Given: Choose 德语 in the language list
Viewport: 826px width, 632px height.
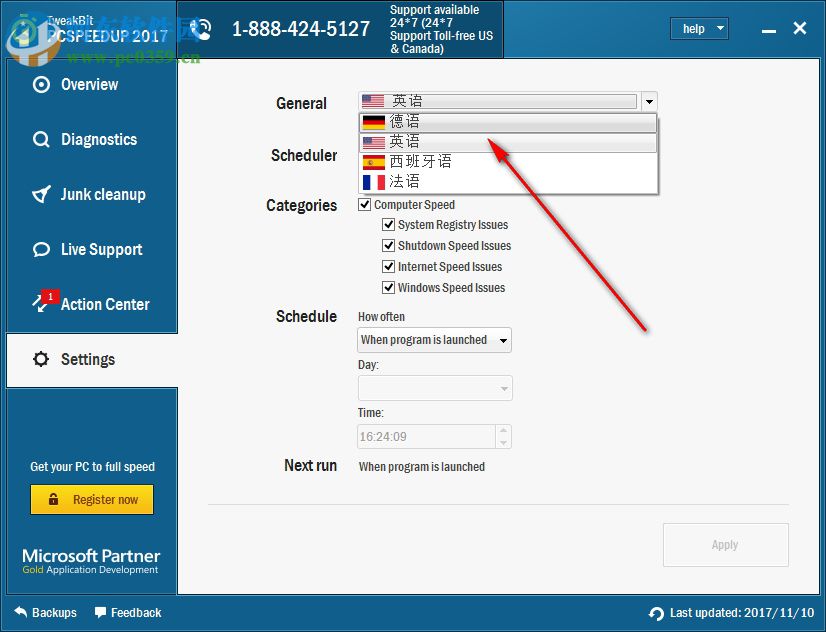Looking at the screenshot, I should tap(508, 122).
